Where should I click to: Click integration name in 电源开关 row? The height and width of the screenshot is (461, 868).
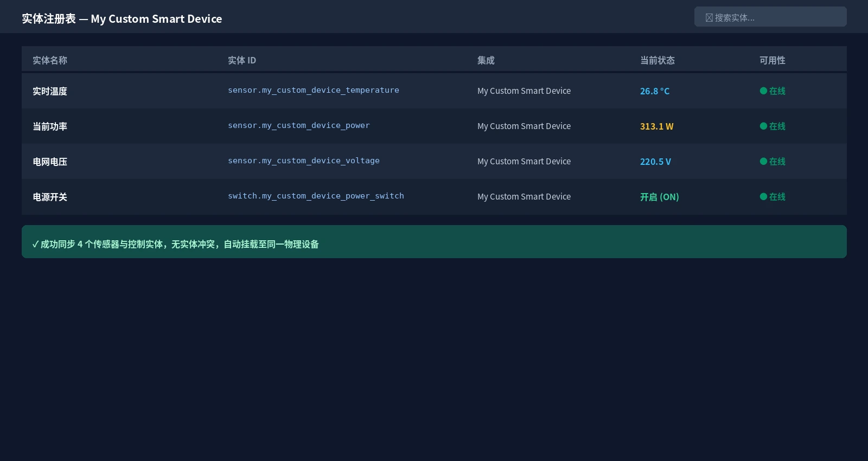(524, 197)
